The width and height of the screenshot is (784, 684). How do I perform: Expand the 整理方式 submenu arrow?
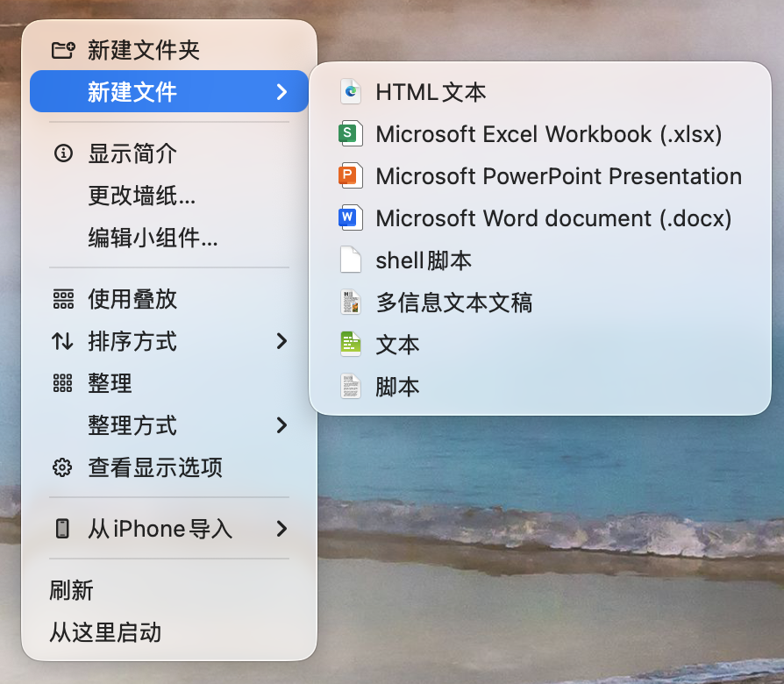(282, 425)
